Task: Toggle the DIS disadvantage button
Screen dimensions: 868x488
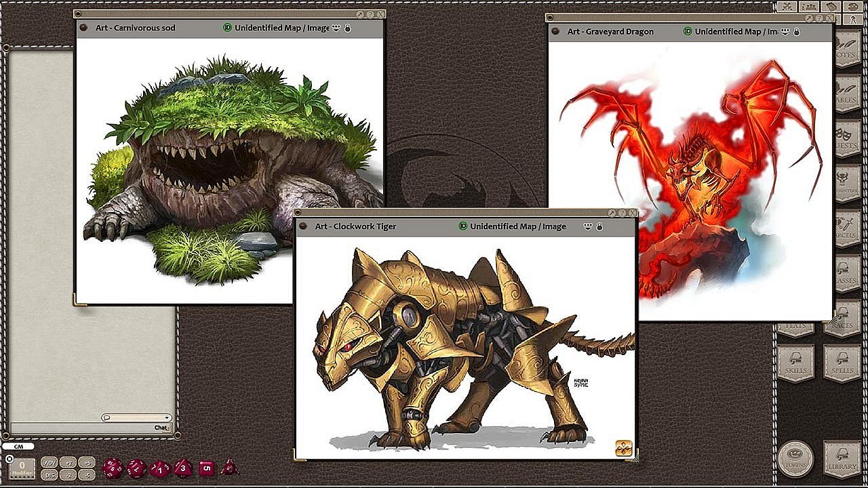Action: tap(50, 475)
